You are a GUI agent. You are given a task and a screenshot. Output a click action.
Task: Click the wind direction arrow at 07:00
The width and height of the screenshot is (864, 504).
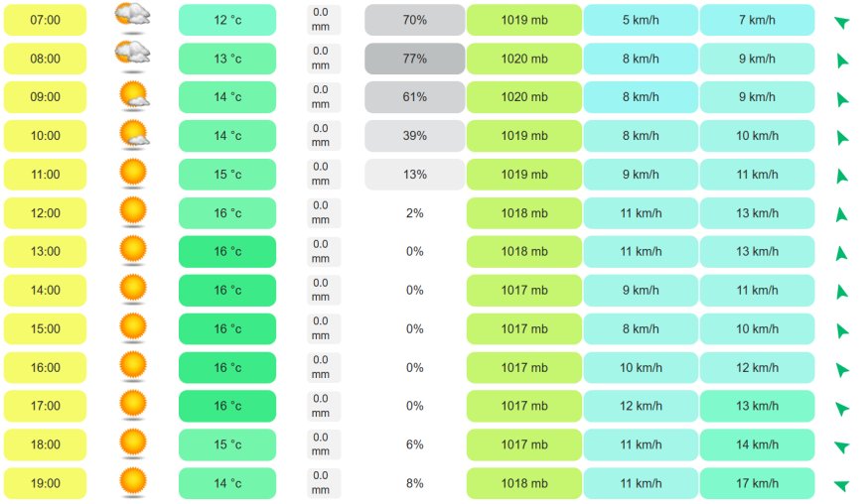841,22
